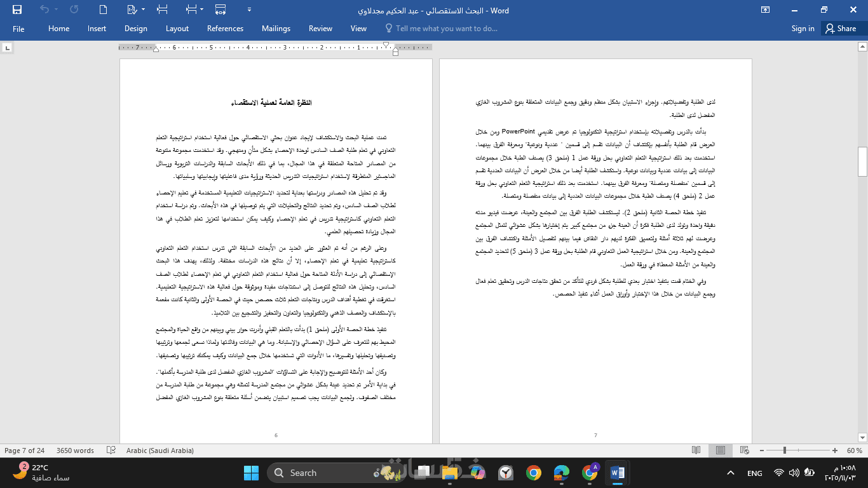Open the clock and date flyout
This screenshot has width=868, height=488.
coord(840,473)
